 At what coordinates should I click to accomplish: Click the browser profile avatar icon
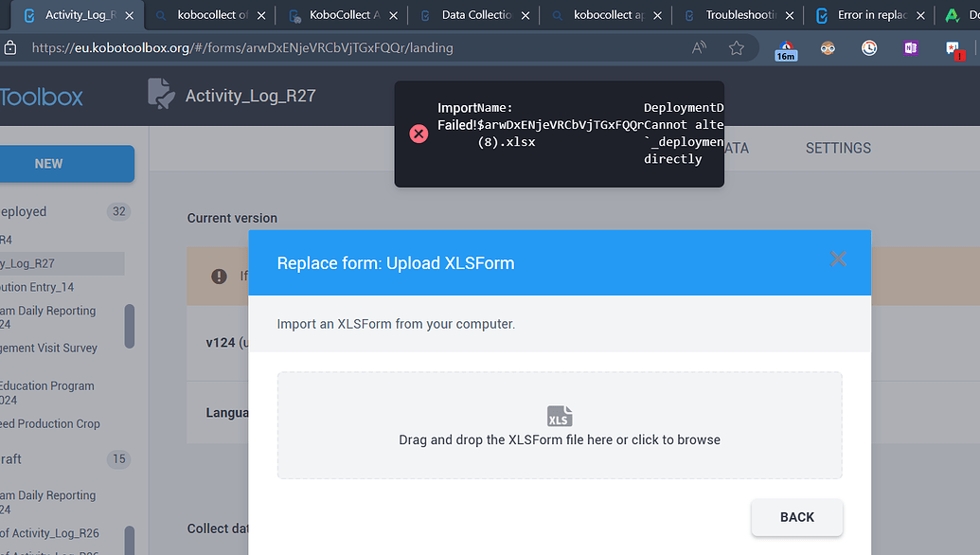(829, 48)
